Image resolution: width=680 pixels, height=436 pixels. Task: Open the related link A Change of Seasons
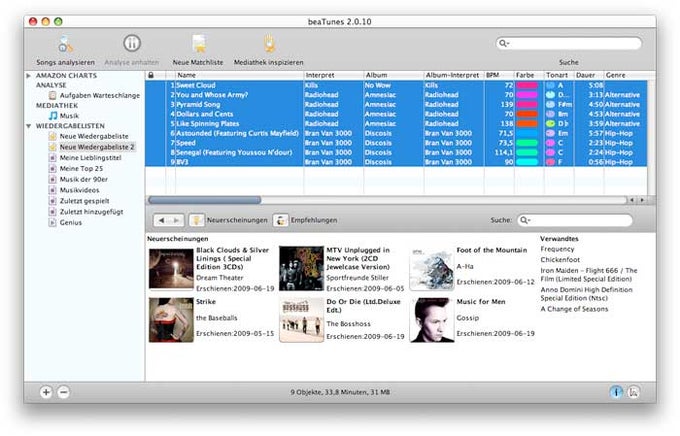click(574, 309)
